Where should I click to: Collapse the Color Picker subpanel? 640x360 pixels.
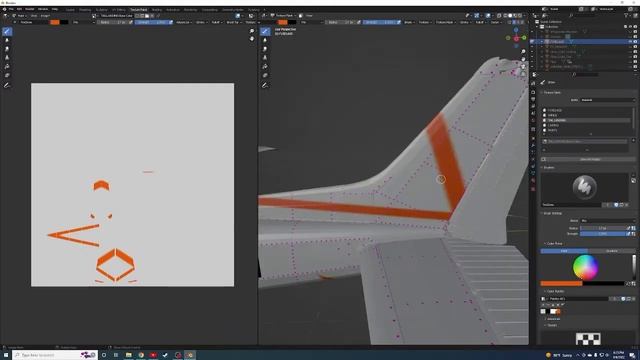coord(553,244)
